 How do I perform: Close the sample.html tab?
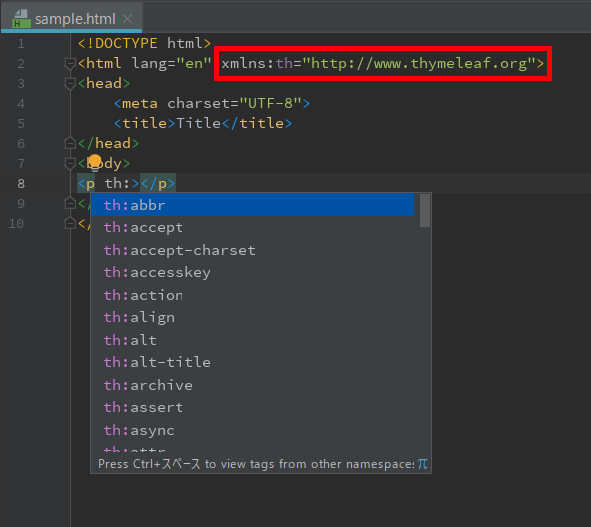click(127, 18)
